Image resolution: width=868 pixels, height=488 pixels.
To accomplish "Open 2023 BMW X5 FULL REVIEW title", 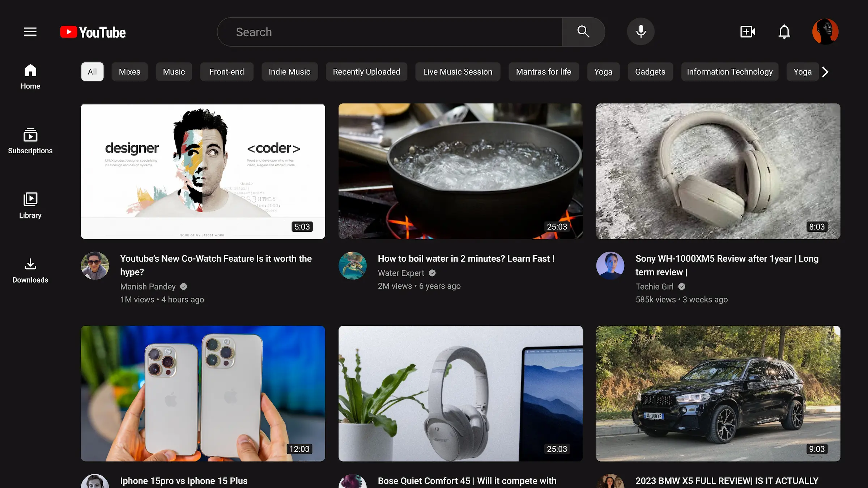I will pyautogui.click(x=727, y=481).
